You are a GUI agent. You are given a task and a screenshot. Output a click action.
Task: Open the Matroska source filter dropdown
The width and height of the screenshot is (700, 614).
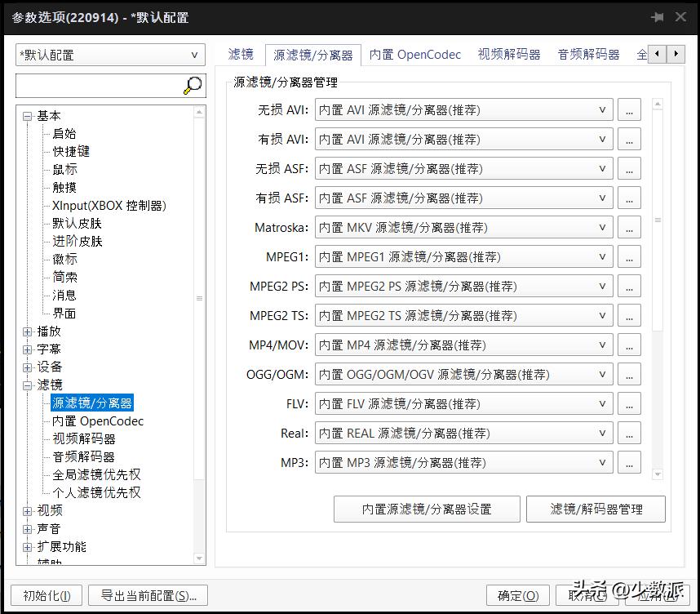click(x=603, y=227)
